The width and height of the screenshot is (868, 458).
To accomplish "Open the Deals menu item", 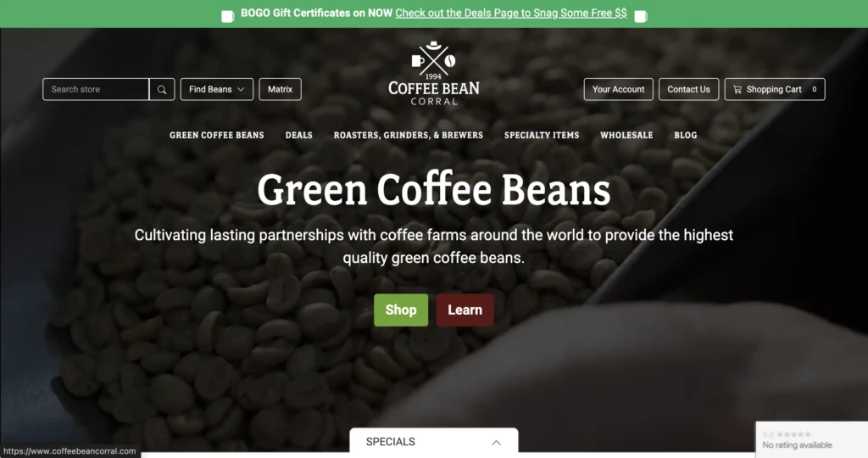I will click(299, 135).
